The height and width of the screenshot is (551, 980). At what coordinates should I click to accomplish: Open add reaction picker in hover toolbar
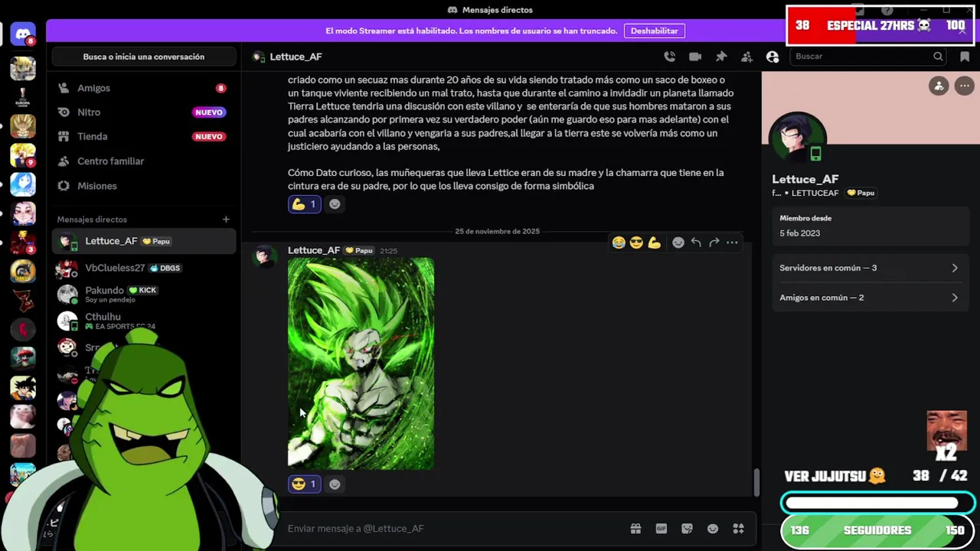(678, 243)
